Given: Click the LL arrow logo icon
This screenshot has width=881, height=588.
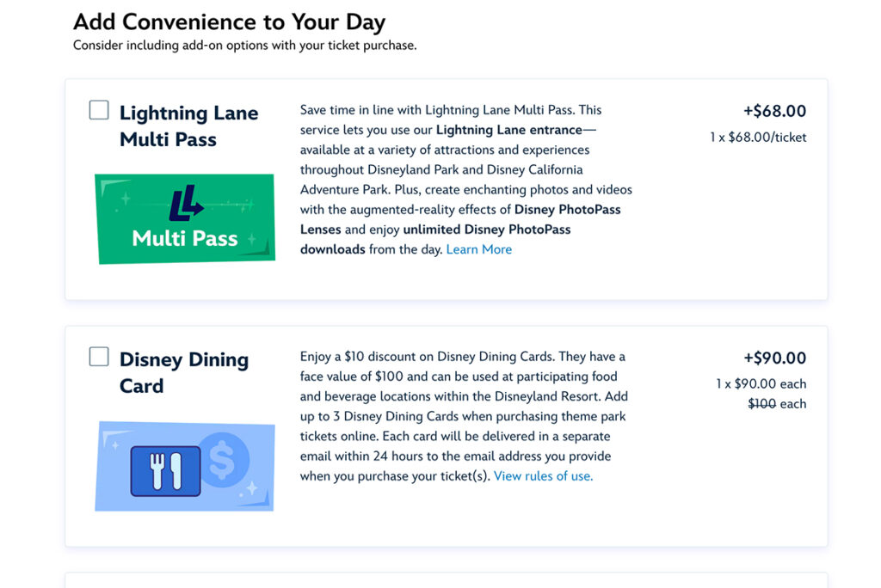Looking at the screenshot, I should 185,205.
